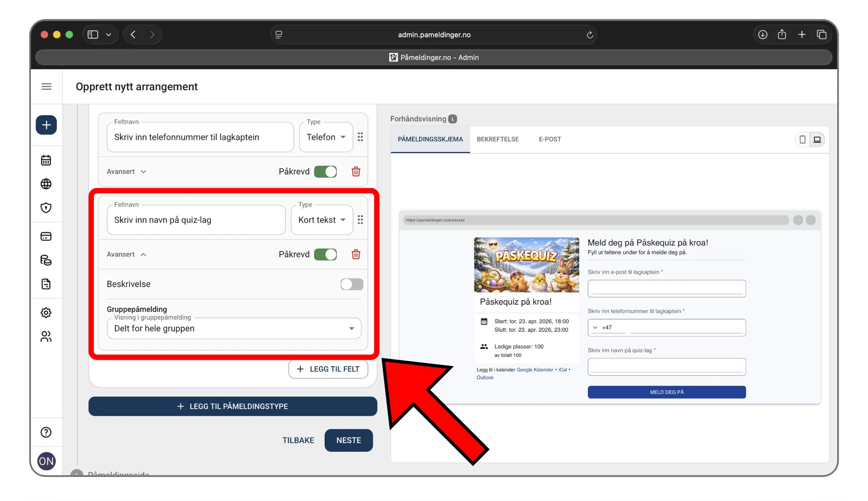
Task: Click the shield icon in sidebar
Action: [46, 208]
